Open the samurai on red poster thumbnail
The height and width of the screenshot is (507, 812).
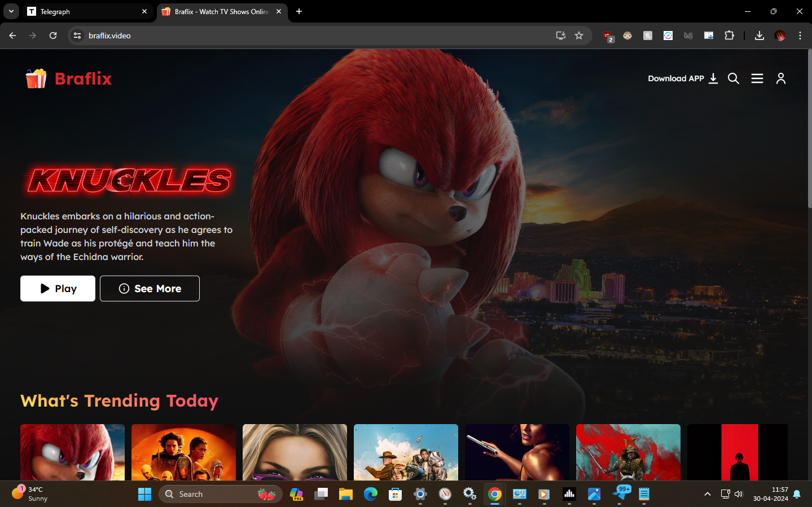pyautogui.click(x=628, y=452)
